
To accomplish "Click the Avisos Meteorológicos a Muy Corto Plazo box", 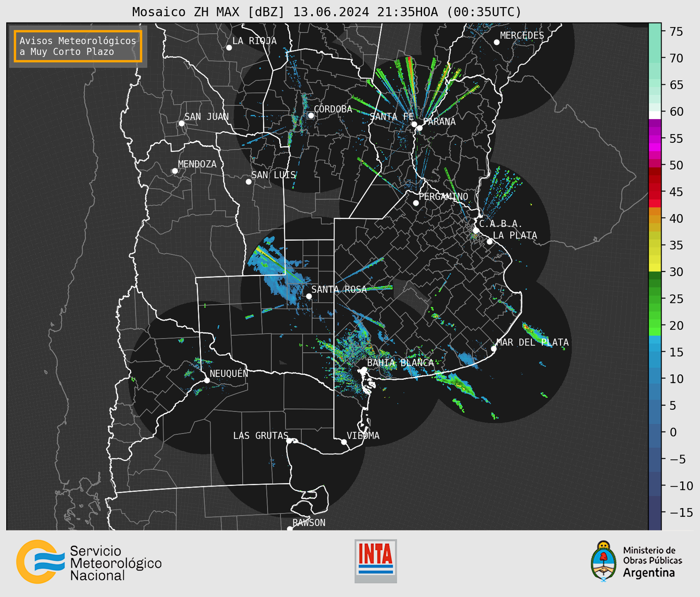I will (x=78, y=46).
